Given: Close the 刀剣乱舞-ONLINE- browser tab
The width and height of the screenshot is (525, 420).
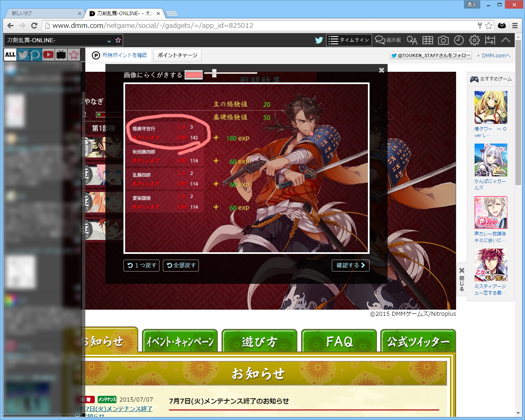Looking at the screenshot, I should click(x=158, y=14).
